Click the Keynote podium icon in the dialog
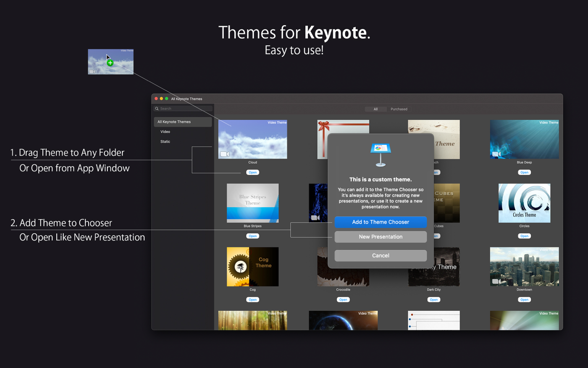This screenshot has height=368, width=588. pos(381,155)
